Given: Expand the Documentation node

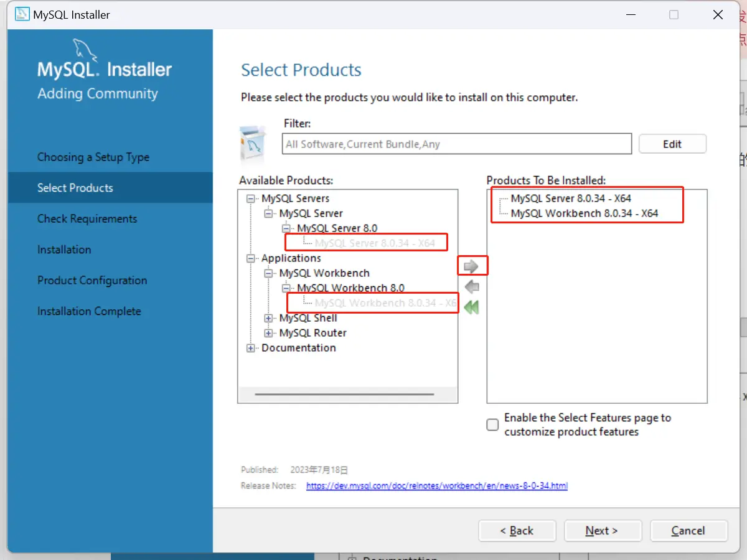Looking at the screenshot, I should pos(251,348).
